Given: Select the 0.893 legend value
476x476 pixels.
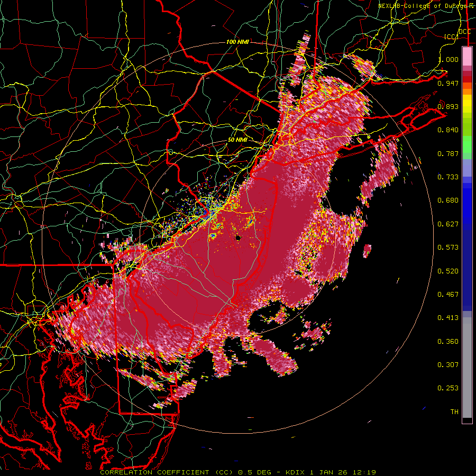Looking at the screenshot, I should pos(448,106).
